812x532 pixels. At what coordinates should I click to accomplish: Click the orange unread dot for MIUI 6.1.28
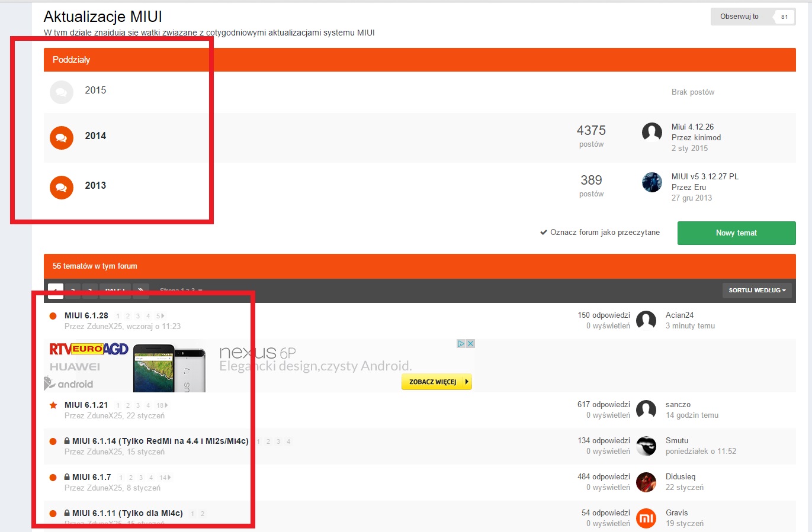pos(53,316)
